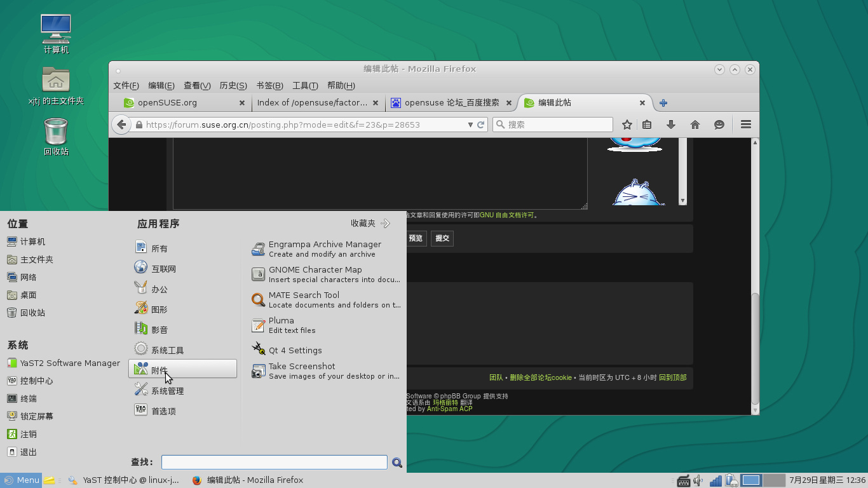Open GNU 自由文档许可 link
868x488 pixels.
507,215
